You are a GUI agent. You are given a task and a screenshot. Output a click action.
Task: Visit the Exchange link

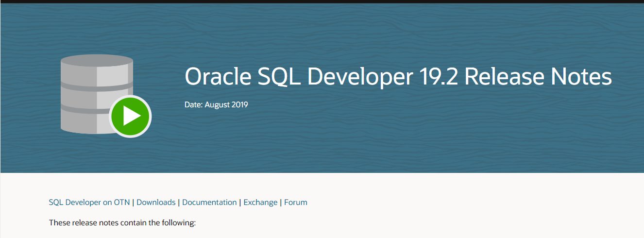coord(260,203)
